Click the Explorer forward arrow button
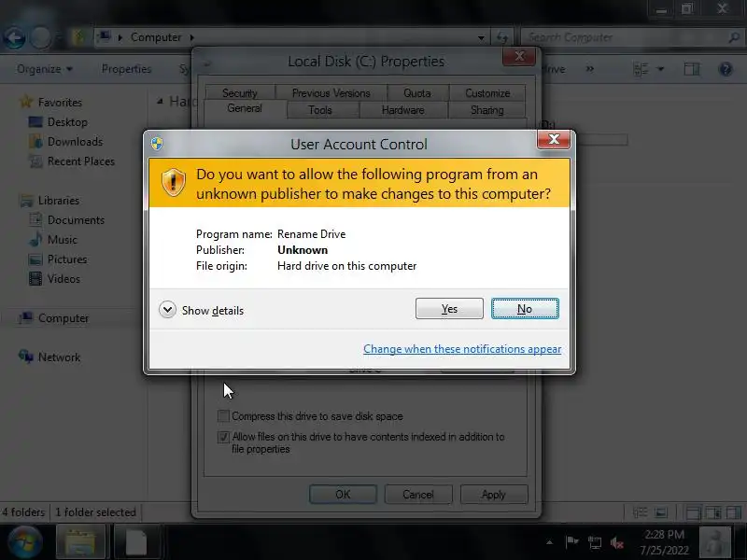The height and width of the screenshot is (560, 747). pyautogui.click(x=41, y=37)
